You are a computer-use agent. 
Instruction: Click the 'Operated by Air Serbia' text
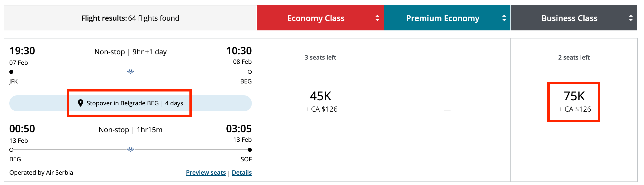coord(41,173)
